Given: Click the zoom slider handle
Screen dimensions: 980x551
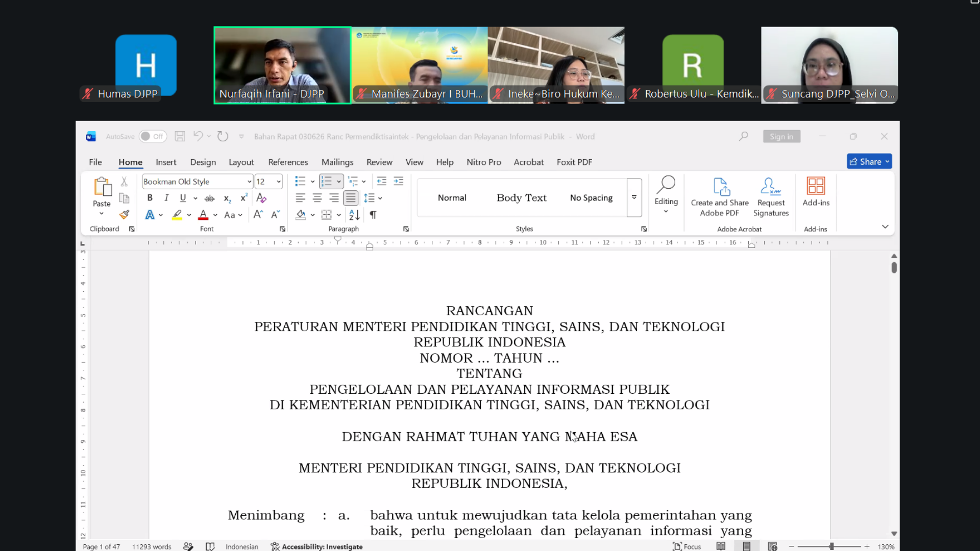Looking at the screenshot, I should coord(831,546).
